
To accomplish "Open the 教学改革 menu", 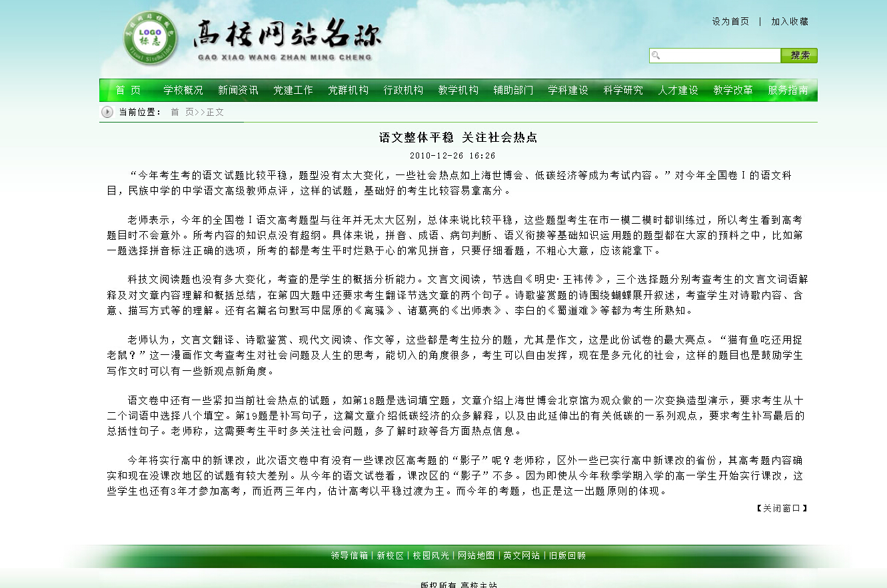I will point(733,90).
